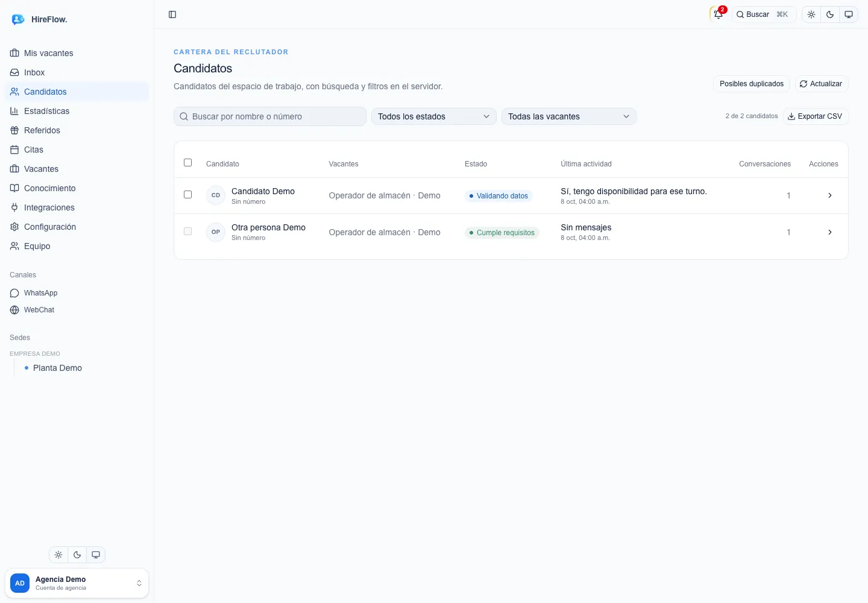868x603 pixels.
Task: Go to Vacantes in the sidebar
Action: (77, 169)
